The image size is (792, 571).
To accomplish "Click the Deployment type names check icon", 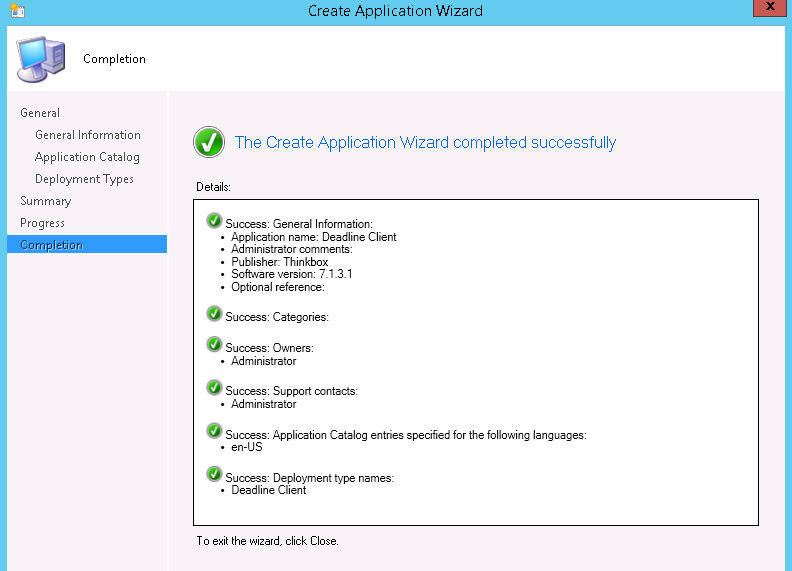I will pos(214,475).
